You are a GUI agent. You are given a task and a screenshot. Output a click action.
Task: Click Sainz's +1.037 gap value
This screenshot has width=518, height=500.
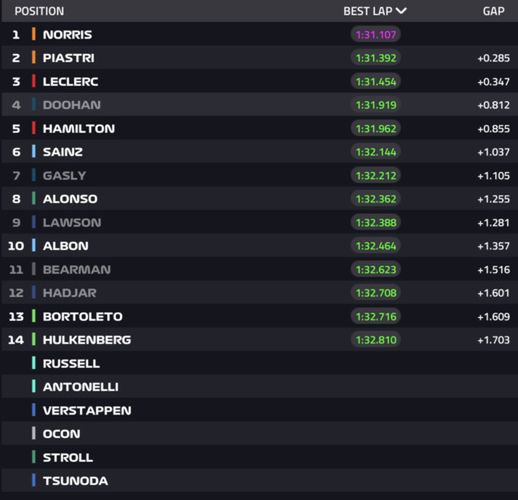494,152
